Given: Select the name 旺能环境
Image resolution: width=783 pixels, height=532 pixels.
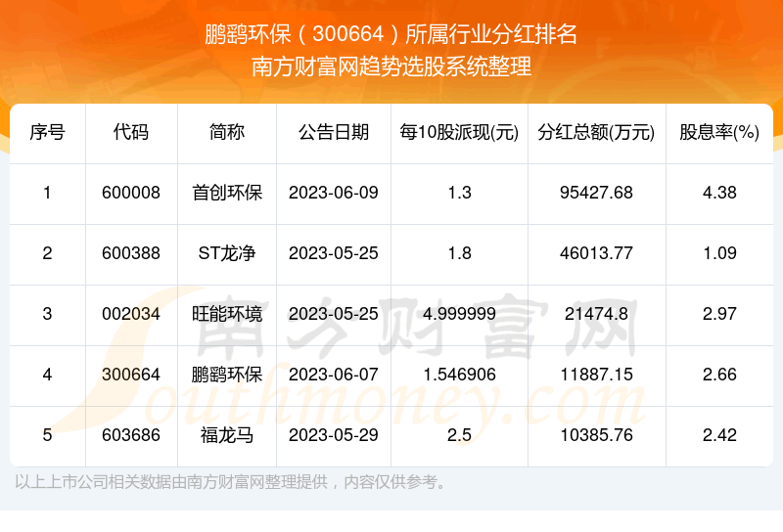Looking at the screenshot, I should (227, 314).
